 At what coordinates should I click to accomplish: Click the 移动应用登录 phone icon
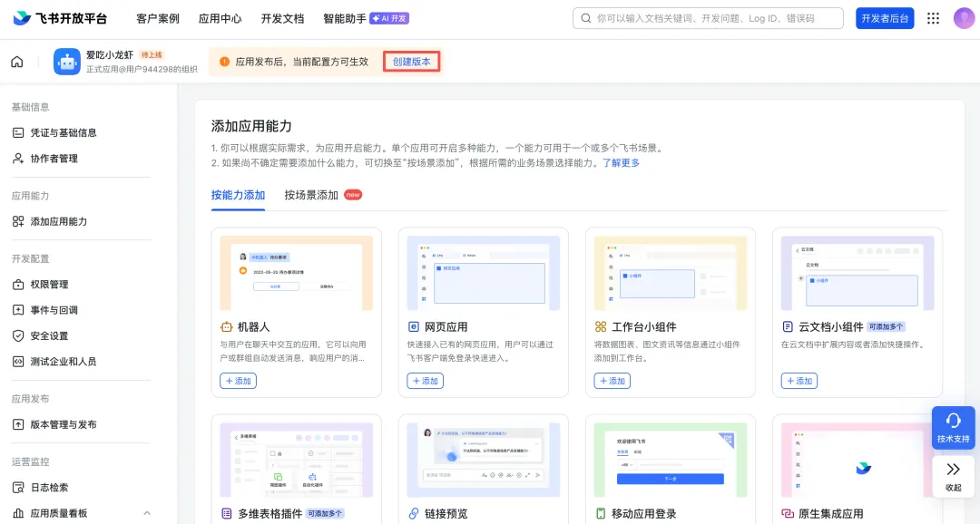(x=601, y=513)
